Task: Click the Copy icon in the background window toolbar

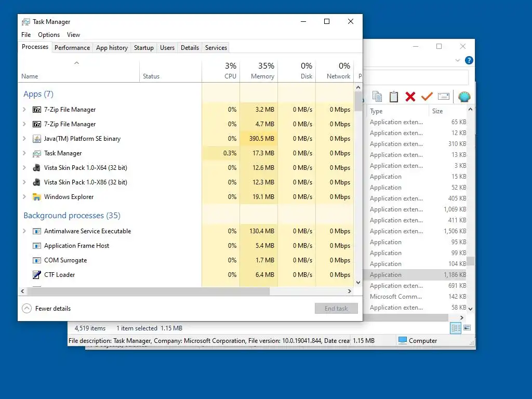Action: tap(377, 97)
